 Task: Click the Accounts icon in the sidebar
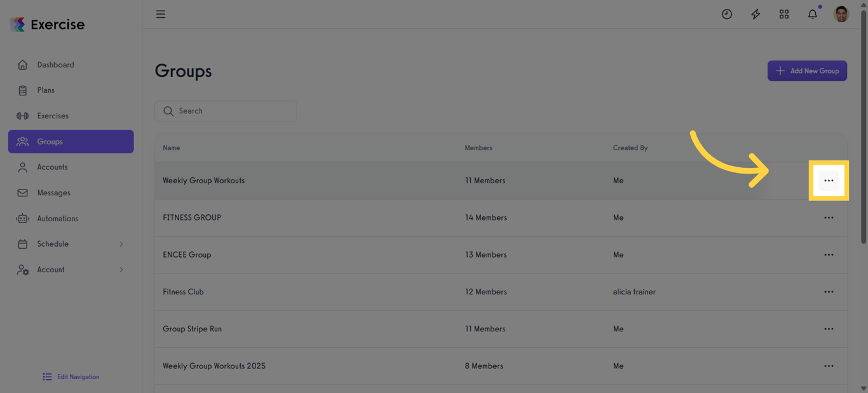22,167
